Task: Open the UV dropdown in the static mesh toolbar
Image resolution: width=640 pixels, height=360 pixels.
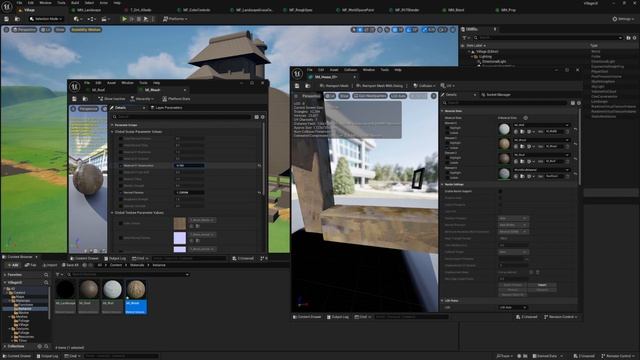Action: tap(447, 86)
